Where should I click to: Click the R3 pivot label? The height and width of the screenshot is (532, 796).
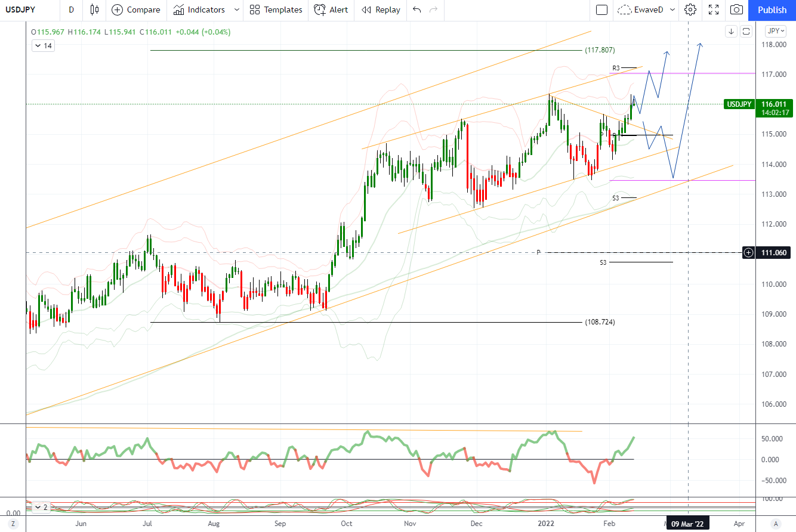point(616,68)
